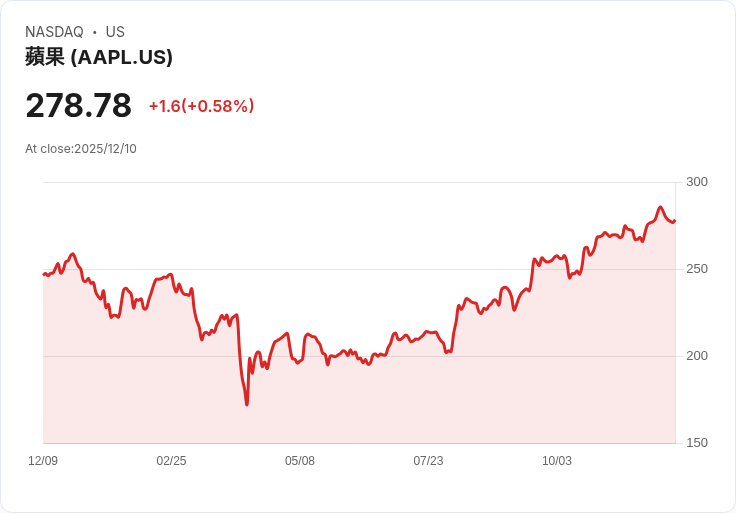This screenshot has width=736, height=513.
Task: Click the 300 y-axis label
Action: [697, 182]
